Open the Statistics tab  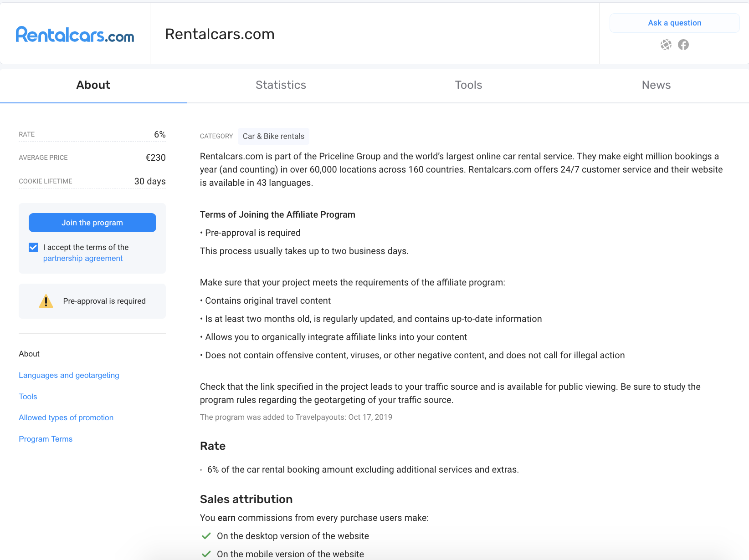coord(281,85)
